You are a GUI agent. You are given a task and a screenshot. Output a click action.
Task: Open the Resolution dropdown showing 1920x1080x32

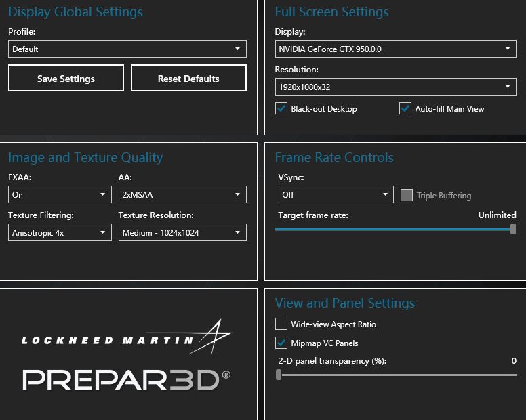pos(395,87)
